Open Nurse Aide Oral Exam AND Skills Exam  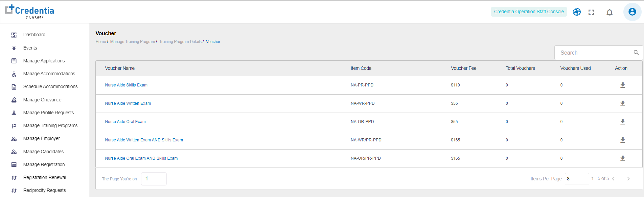[x=141, y=158]
